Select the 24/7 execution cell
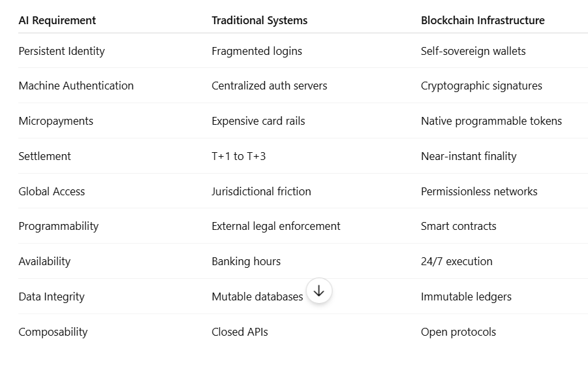588x369 pixels. (457, 261)
